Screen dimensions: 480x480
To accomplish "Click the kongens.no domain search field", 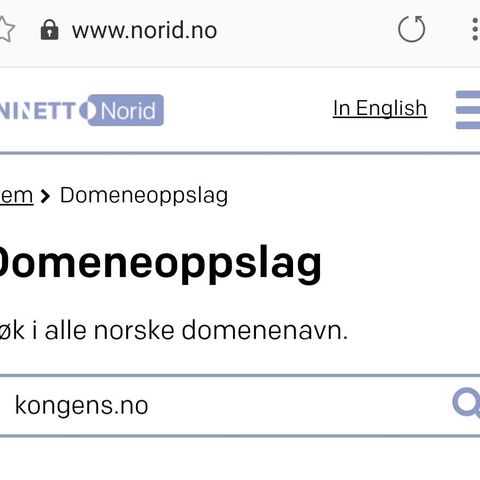I will click(227, 405).
